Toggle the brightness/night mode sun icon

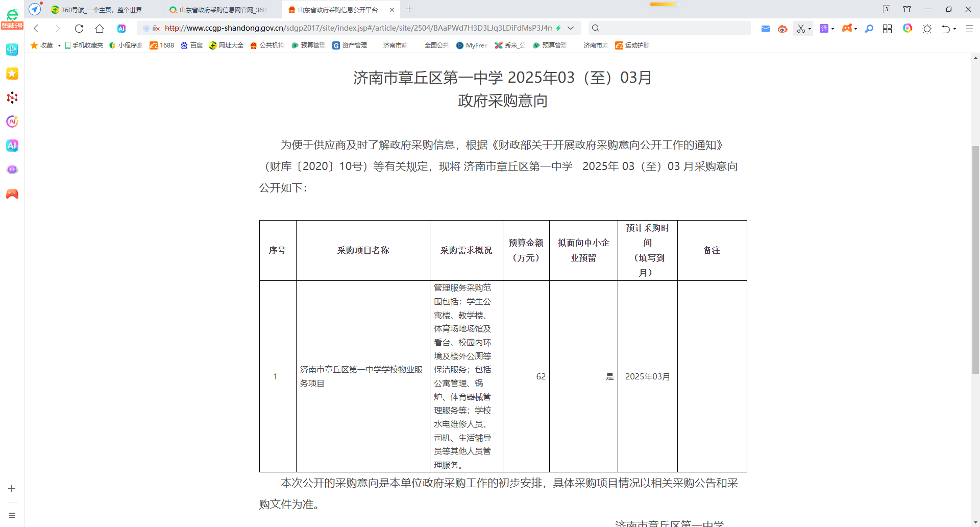[927, 29]
